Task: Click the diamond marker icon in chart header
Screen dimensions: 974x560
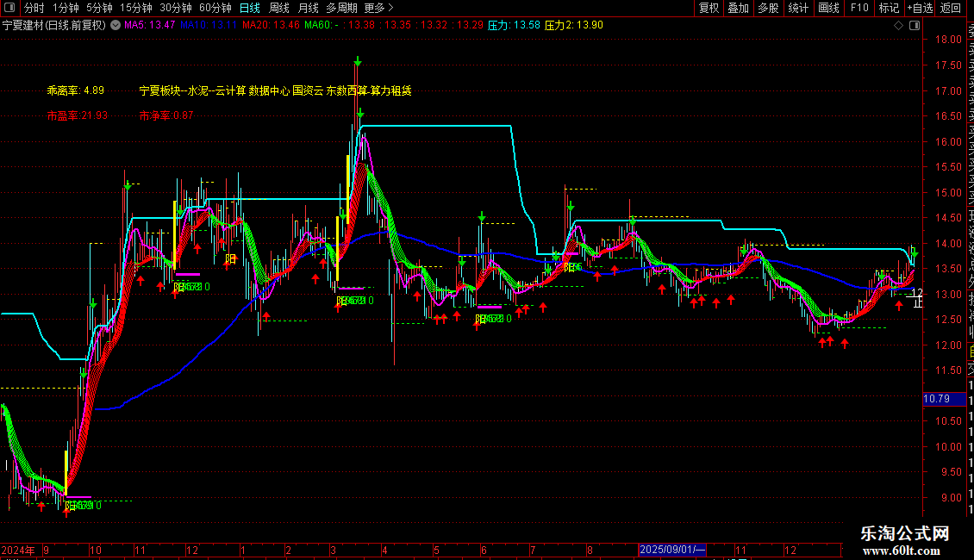Action: pos(898,25)
